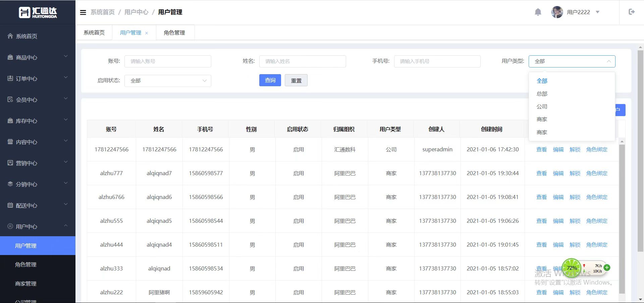The width and height of the screenshot is (644, 303).
Task: Select 全部 in user type list
Action: (572, 81)
